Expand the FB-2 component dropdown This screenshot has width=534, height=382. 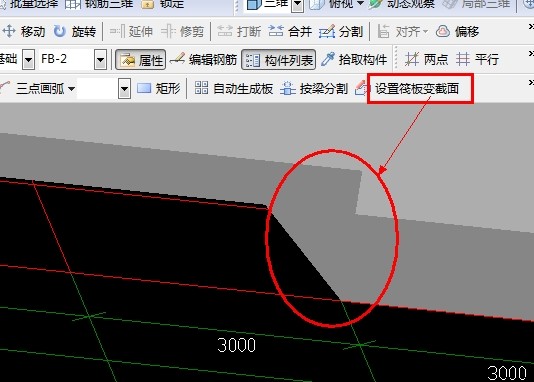pyautogui.click(x=100, y=60)
